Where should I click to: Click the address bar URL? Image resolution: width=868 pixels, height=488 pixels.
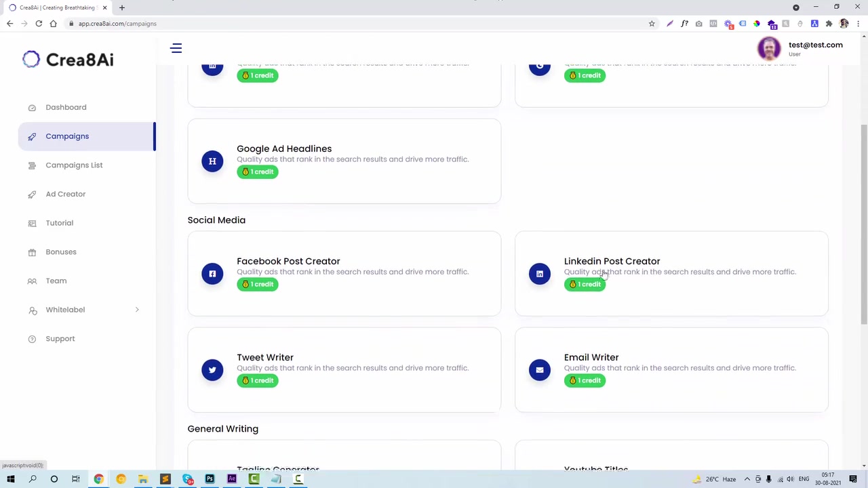pos(117,24)
